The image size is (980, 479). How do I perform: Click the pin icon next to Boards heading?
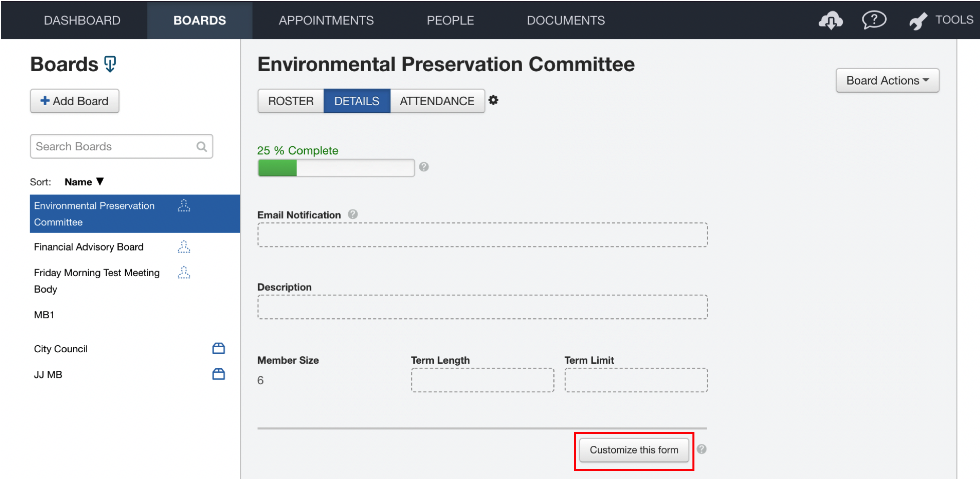[x=110, y=64]
